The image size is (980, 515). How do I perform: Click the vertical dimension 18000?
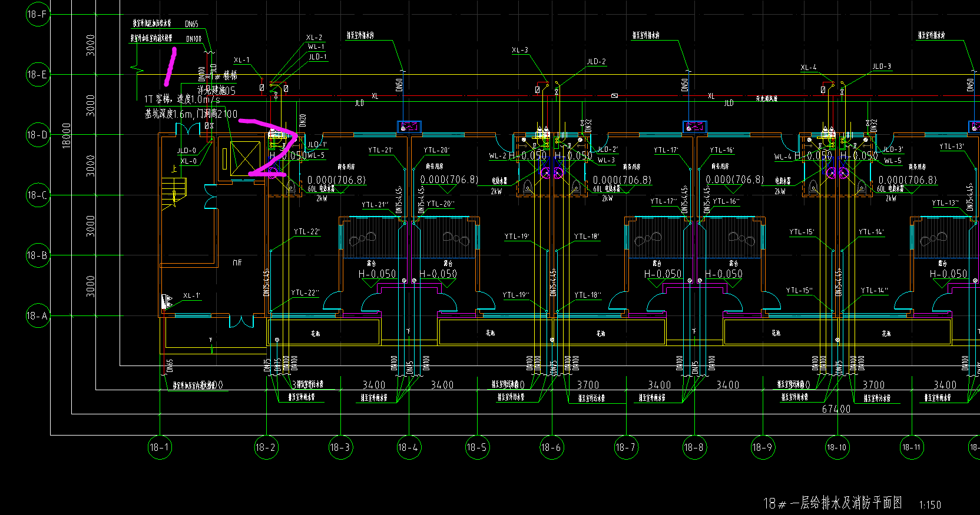click(x=67, y=135)
